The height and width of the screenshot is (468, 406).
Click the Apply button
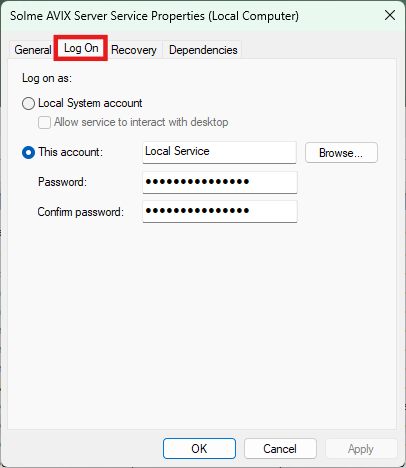361,449
